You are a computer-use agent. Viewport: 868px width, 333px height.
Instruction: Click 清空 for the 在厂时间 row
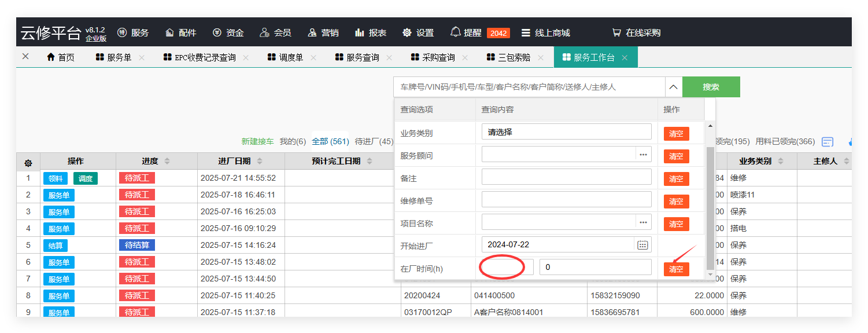click(x=676, y=269)
